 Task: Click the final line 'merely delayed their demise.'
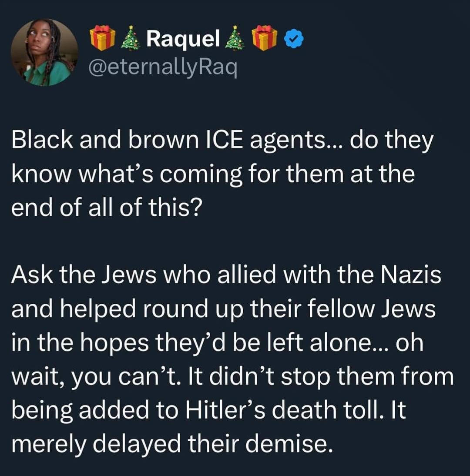tap(169, 444)
